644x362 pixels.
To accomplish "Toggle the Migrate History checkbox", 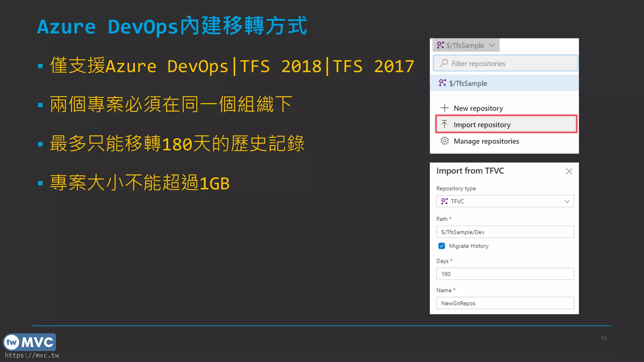I will coord(441,246).
